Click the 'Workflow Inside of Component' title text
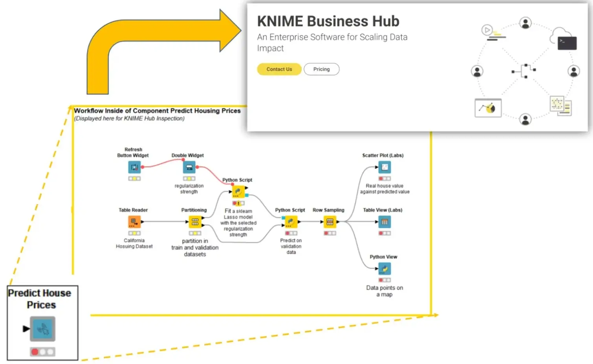593x364 pixels. (157, 111)
